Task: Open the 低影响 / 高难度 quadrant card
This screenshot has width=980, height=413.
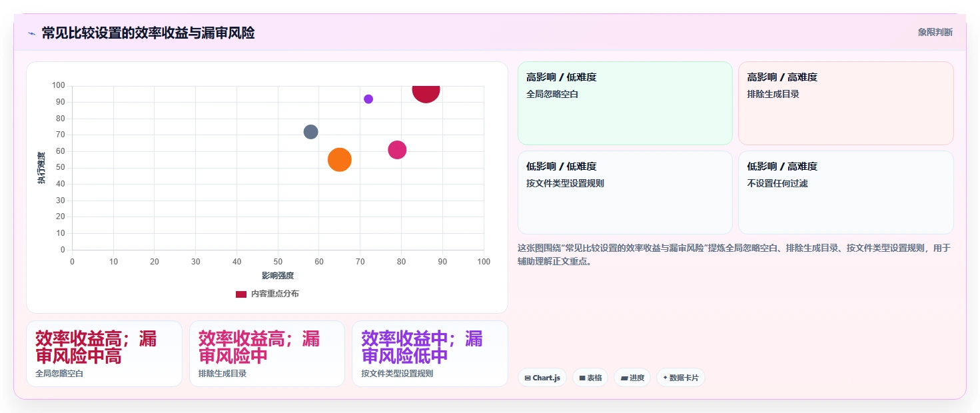Action: point(846,193)
